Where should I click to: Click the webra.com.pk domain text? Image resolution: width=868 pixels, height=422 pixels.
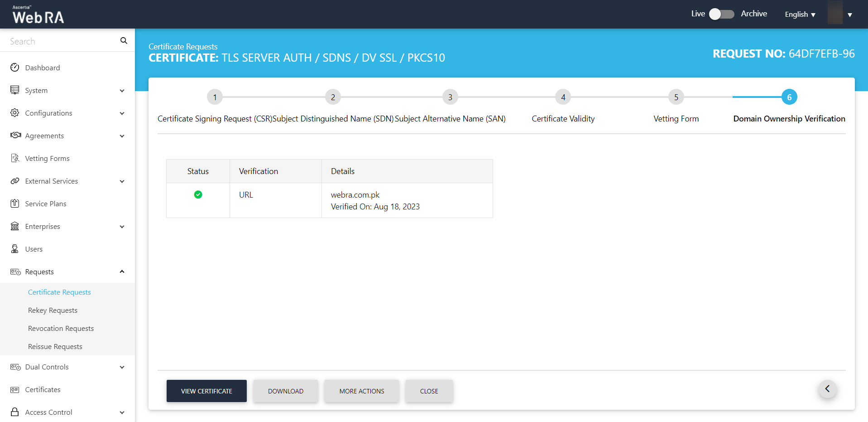[x=355, y=195]
